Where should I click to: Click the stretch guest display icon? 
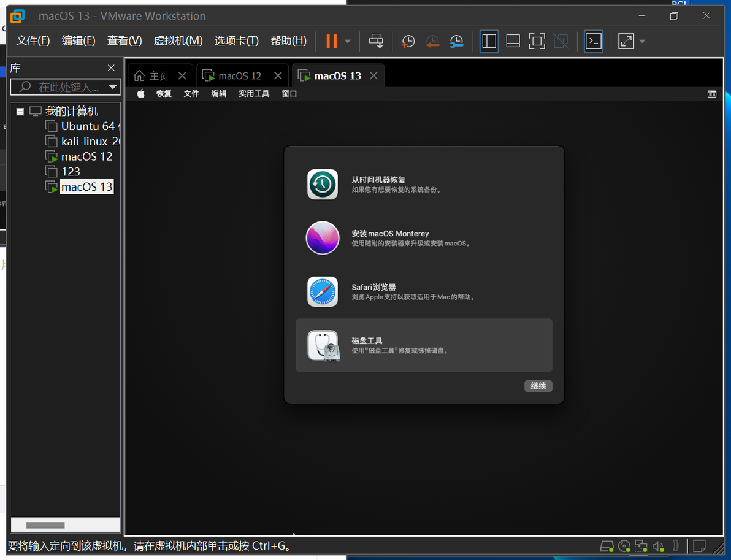626,41
